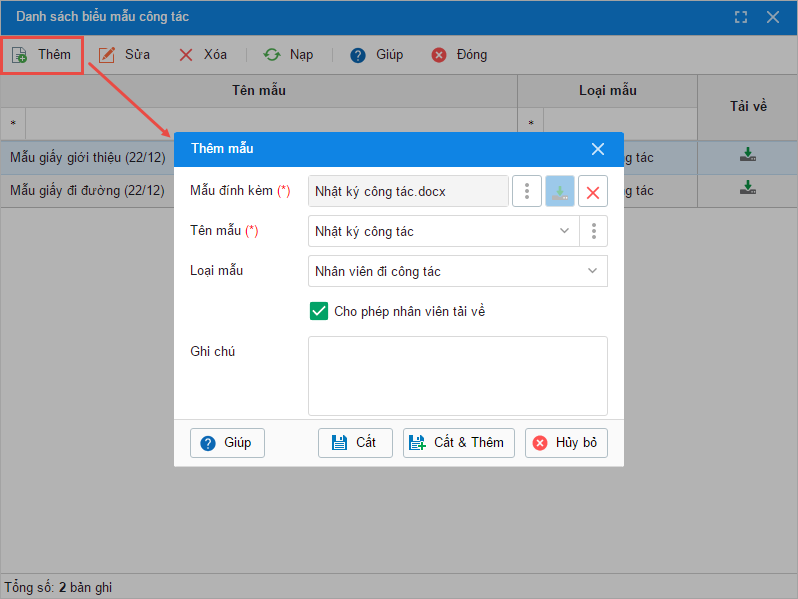Remove the attached file Nhật ký công tác.docx
This screenshot has height=599, width=798.
click(593, 191)
